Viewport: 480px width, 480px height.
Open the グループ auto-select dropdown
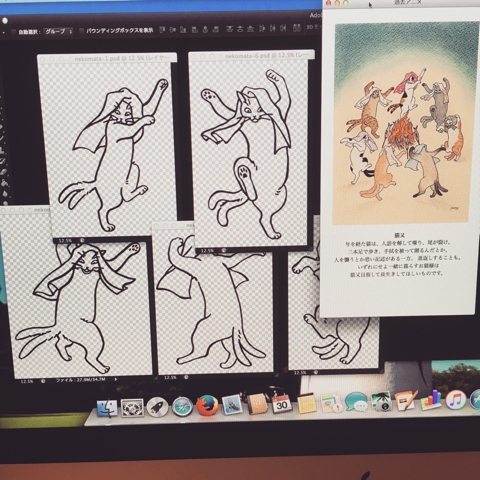[x=58, y=32]
